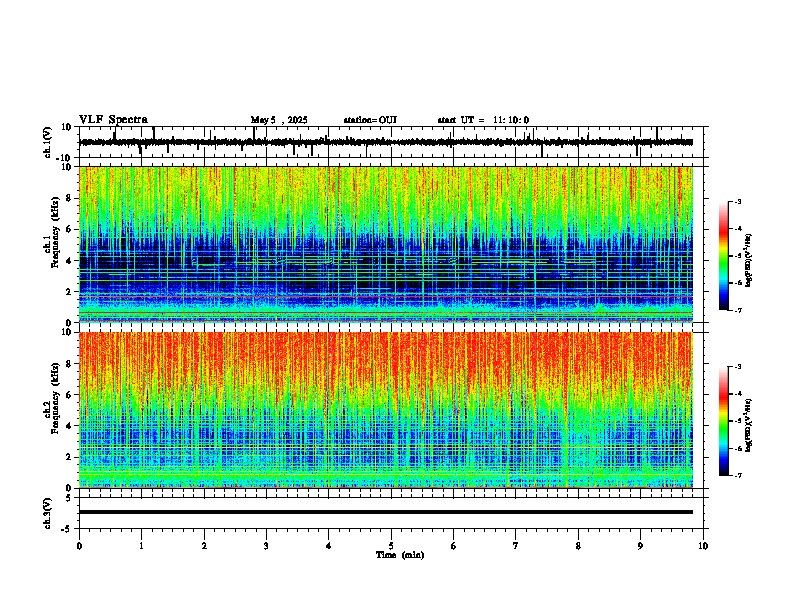The height and width of the screenshot is (612, 792).
Task: Click the 'Time (min)' axis label
Action: click(x=400, y=555)
